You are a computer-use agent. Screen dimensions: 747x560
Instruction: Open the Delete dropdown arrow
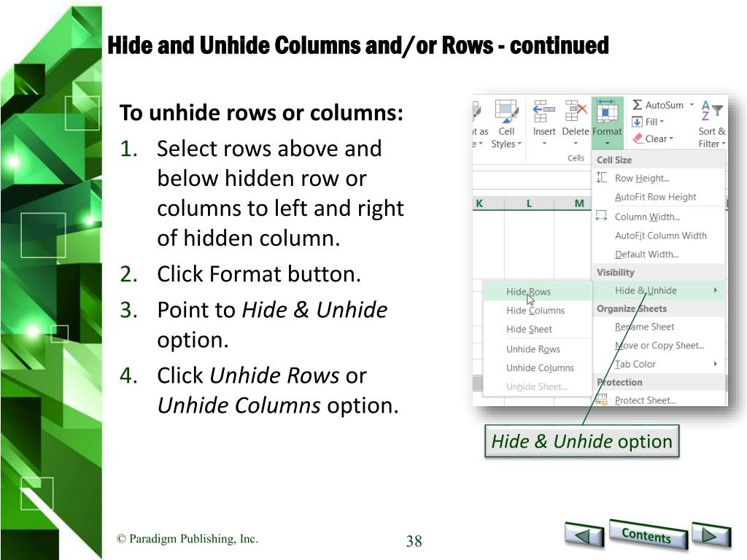pyautogui.click(x=576, y=144)
